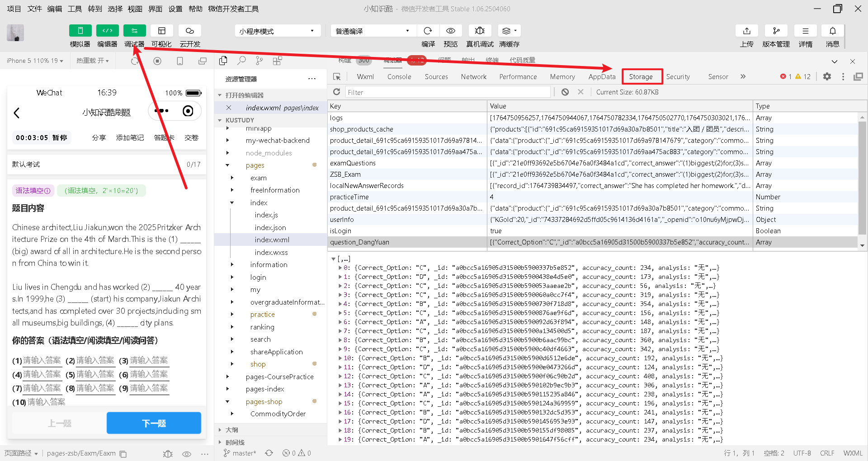
Task: Open the 小程序模式 mode dropdown
Action: pos(278,31)
